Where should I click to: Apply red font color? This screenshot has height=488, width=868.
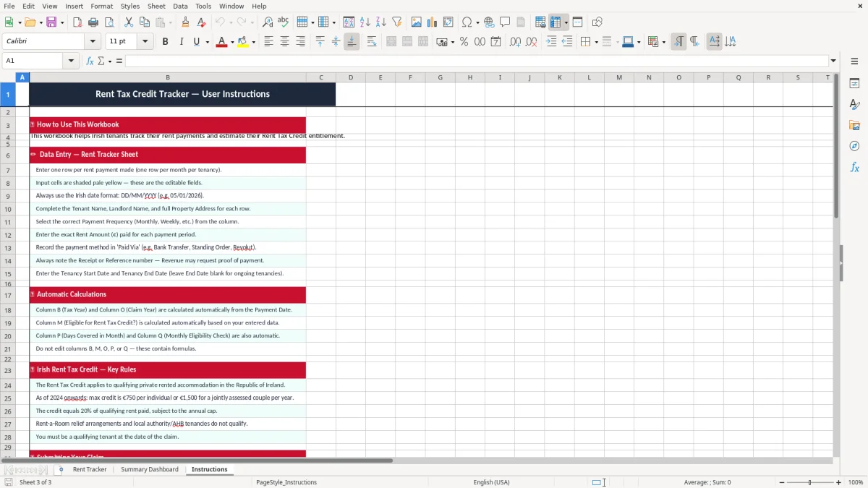point(221,42)
